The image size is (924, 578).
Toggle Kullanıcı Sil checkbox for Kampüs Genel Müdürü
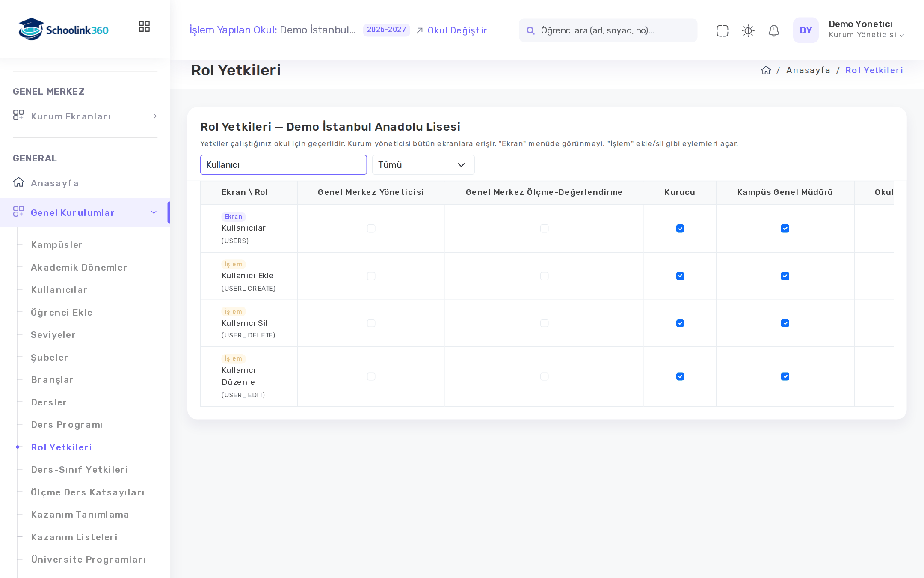coord(785,323)
